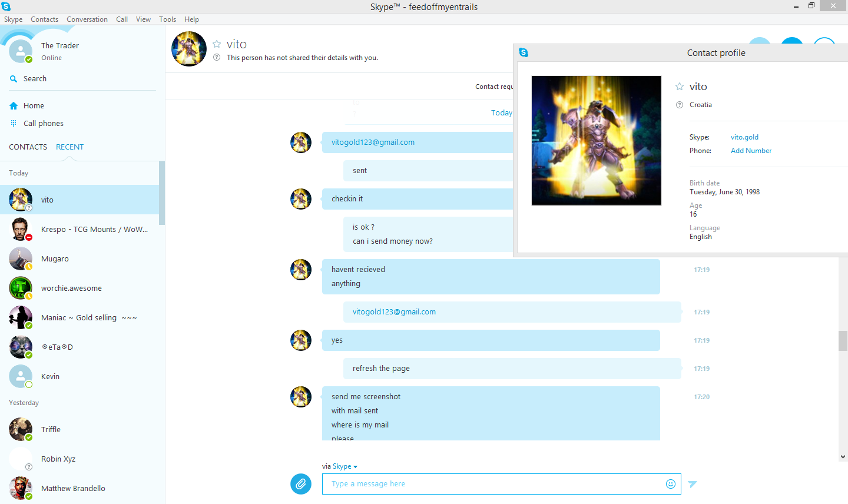Click first vitogold123@gmail.com link
This screenshot has width=848, height=504.
pos(373,142)
